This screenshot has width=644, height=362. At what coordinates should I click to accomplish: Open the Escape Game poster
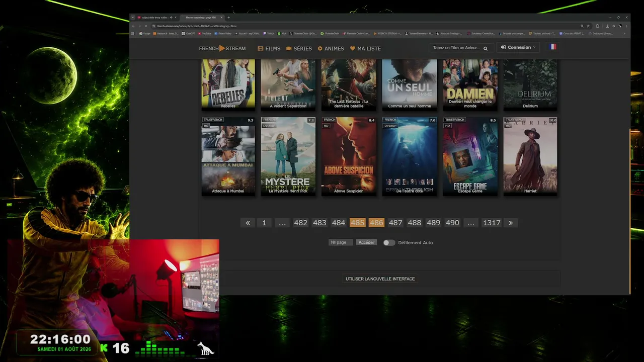pyautogui.click(x=470, y=156)
